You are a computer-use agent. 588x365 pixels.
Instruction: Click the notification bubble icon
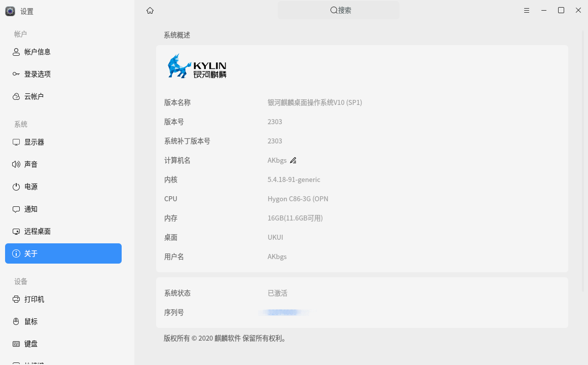coord(16,209)
